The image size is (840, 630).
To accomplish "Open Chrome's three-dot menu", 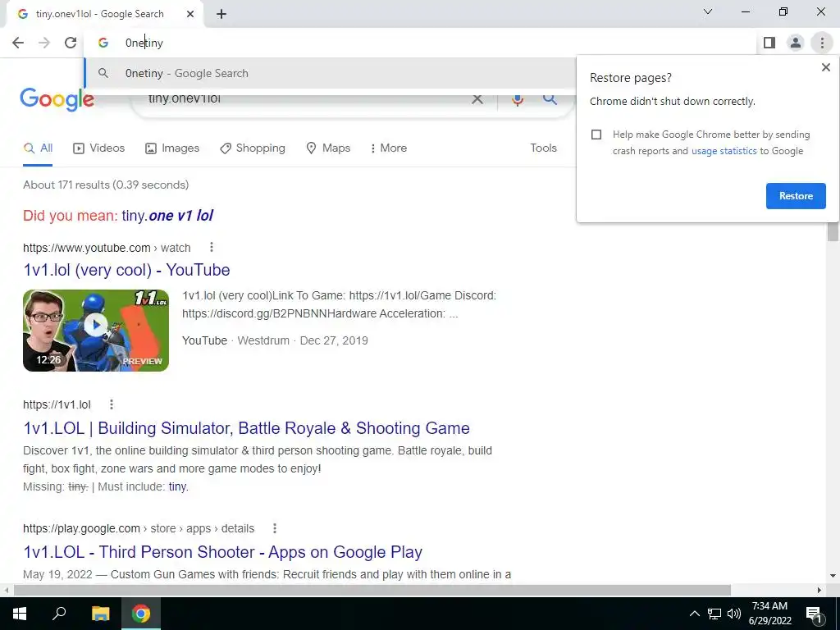I will point(822,43).
